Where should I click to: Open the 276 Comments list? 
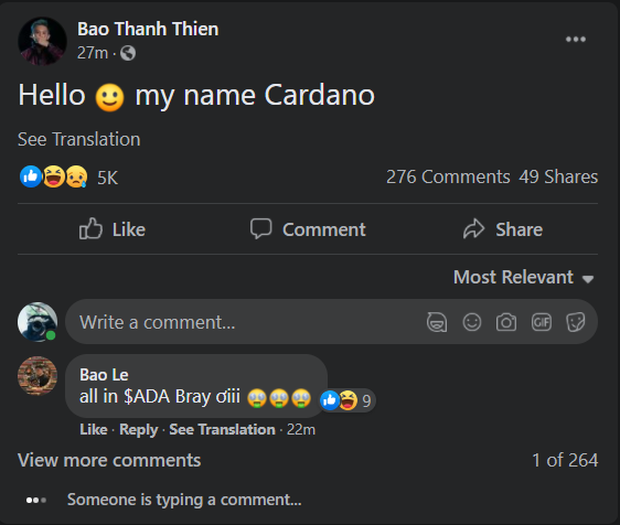pyautogui.click(x=448, y=177)
